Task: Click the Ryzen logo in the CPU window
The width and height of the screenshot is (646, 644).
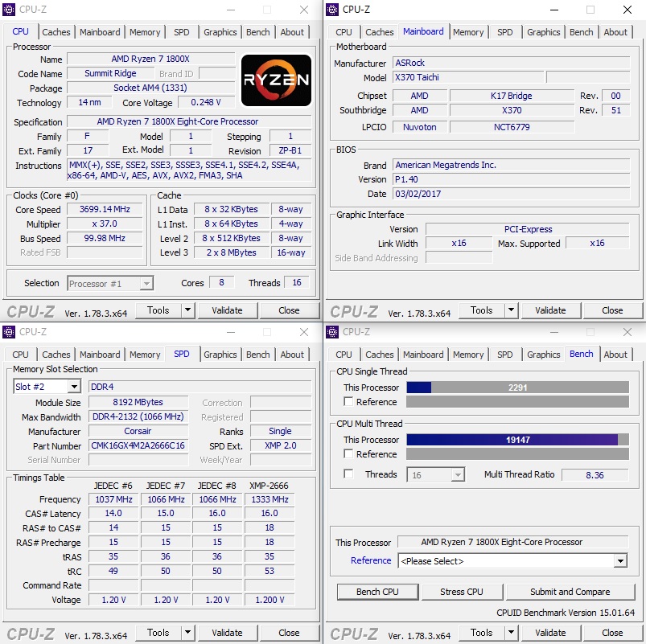Action: [x=276, y=80]
